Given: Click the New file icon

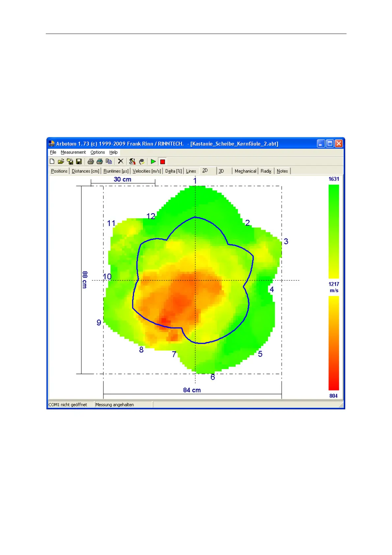Looking at the screenshot, I should [52, 161].
